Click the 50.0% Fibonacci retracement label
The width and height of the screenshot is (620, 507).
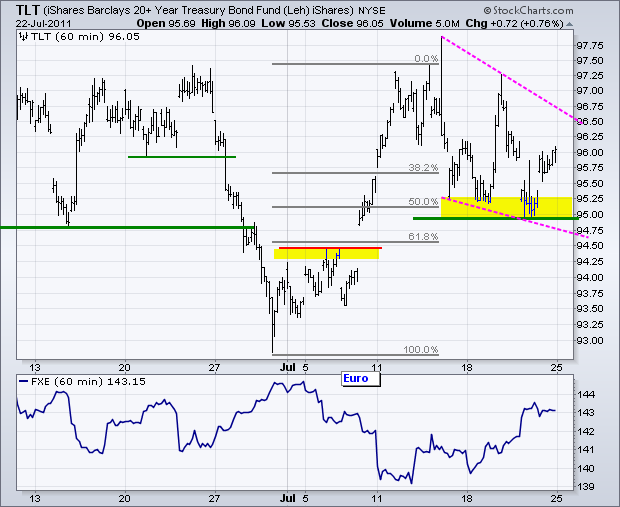423,201
